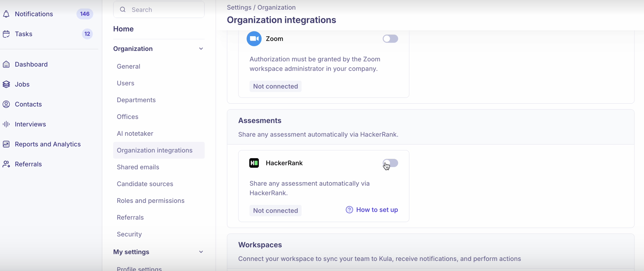The height and width of the screenshot is (271, 644).
Task: Click the 146 notifications count badge
Action: [x=85, y=14]
